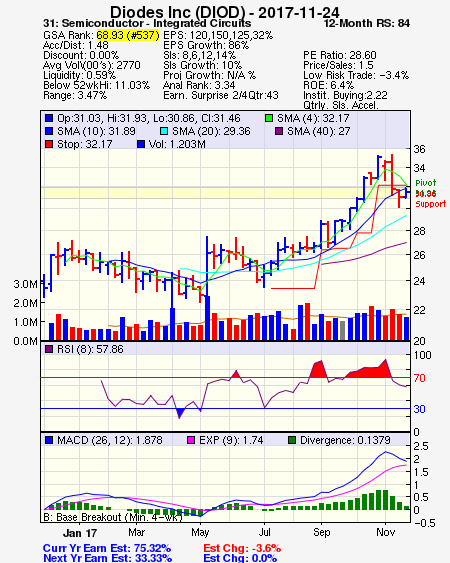Viewport: 450px width, 563px height.
Task: Click the Below 52wkHi: 11.03% value
Action: 96,85
